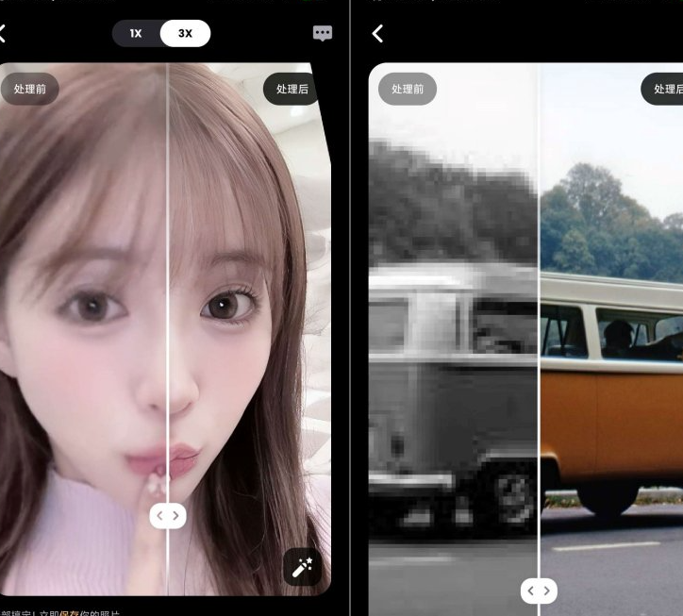This screenshot has width=683, height=616.
Task: Grab the comparison slider handle on portrait
Action: [168, 516]
